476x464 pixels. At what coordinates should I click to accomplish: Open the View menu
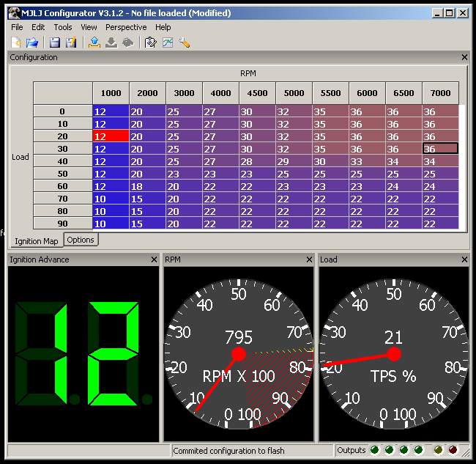point(89,27)
